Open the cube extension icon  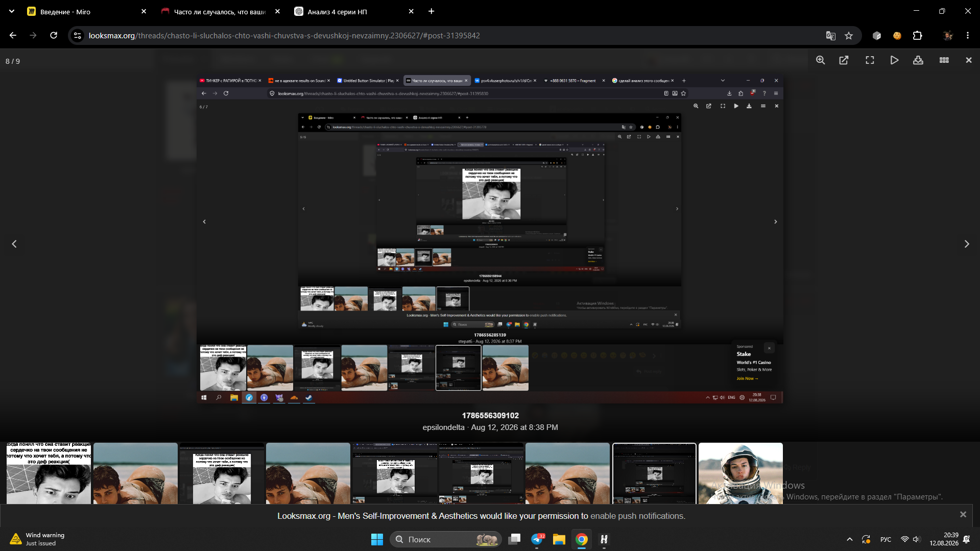(x=877, y=35)
